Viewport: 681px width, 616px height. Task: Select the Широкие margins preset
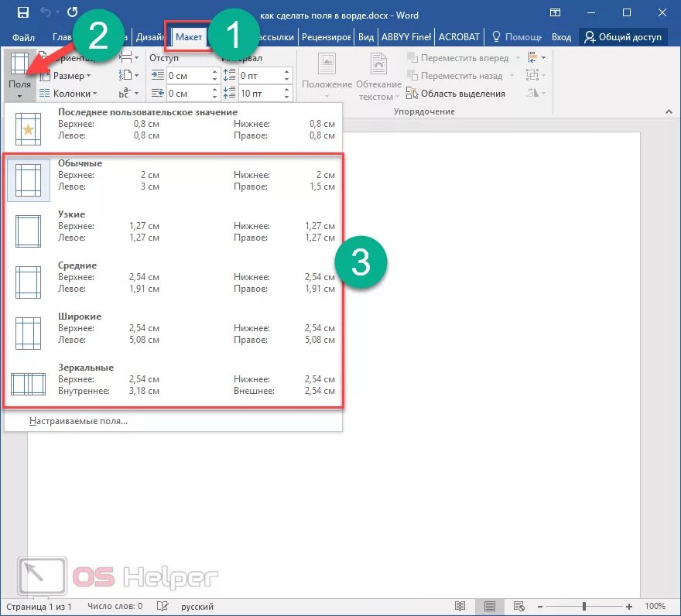pyautogui.click(x=173, y=332)
